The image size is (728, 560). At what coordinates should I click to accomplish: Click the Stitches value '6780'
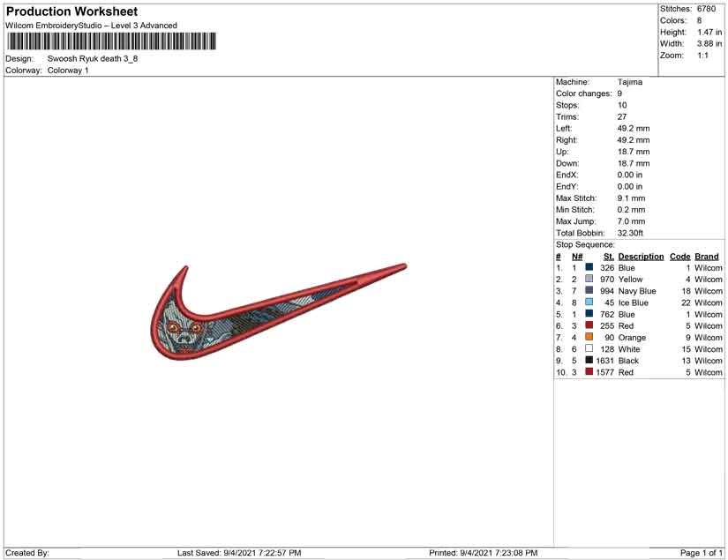pos(706,9)
